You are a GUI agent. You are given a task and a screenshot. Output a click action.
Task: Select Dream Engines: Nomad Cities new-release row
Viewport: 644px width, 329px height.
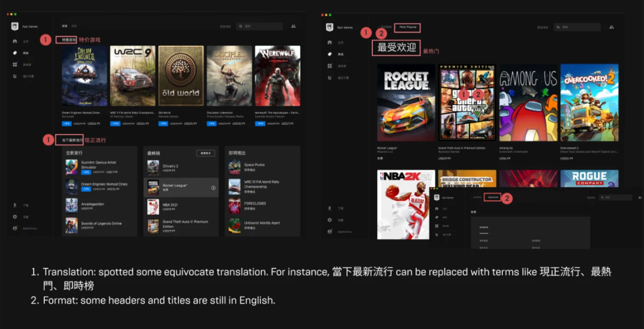coord(99,186)
